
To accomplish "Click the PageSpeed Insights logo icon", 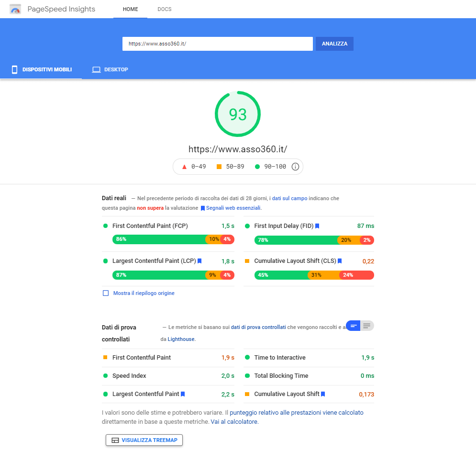I will click(15, 9).
